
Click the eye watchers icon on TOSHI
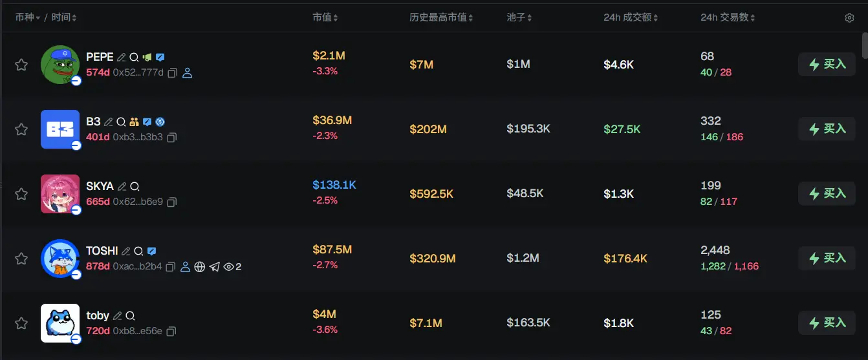(228, 267)
